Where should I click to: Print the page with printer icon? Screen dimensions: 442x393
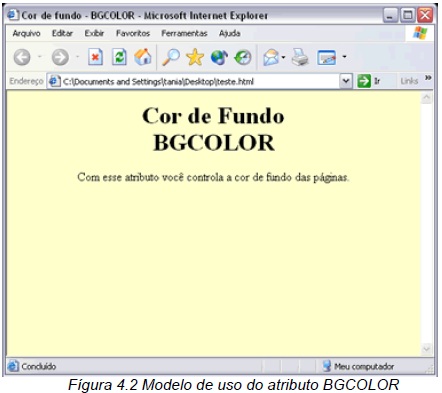pyautogui.click(x=300, y=57)
